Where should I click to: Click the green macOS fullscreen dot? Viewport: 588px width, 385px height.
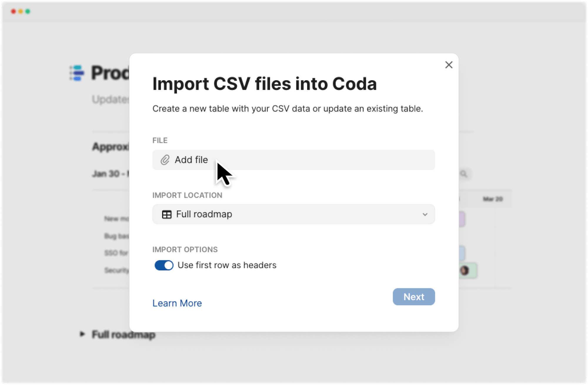(28, 11)
